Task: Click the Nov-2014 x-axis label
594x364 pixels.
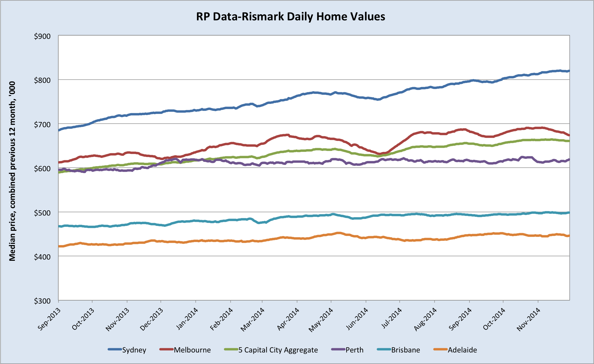Action: coord(529,319)
